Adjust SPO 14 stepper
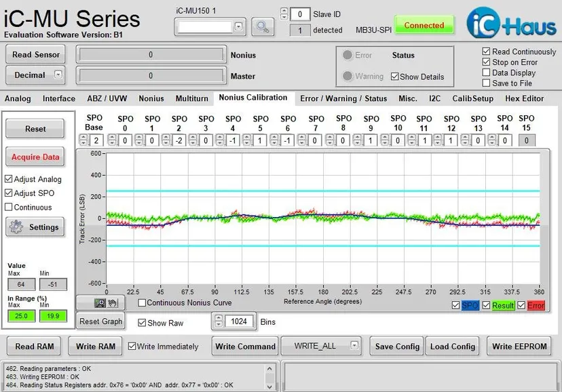Image resolution: width=562 pixels, height=392 pixels. [x=492, y=140]
